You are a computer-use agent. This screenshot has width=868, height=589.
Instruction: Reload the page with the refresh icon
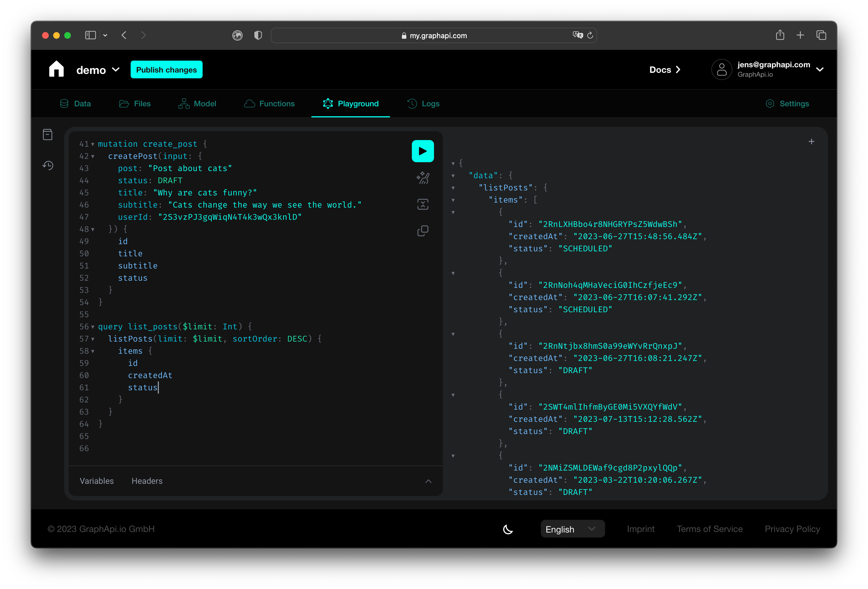590,35
